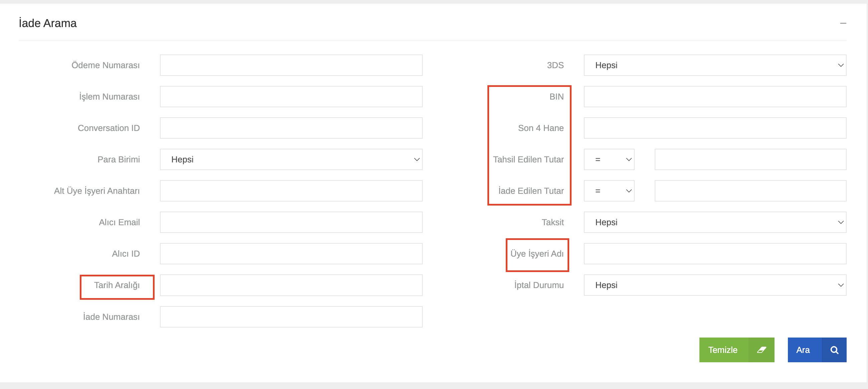
Task: Open the İptal Durumu dropdown
Action: click(715, 285)
